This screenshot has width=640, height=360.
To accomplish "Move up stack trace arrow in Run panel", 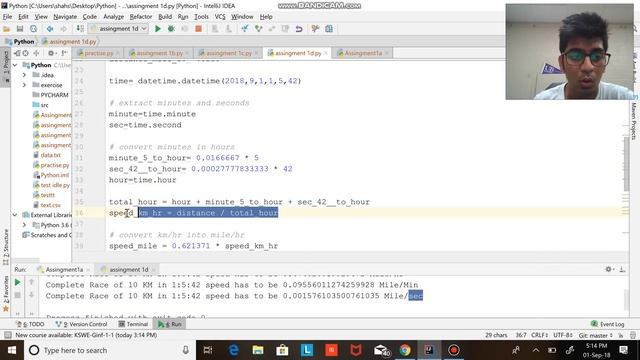I will click(31, 282).
